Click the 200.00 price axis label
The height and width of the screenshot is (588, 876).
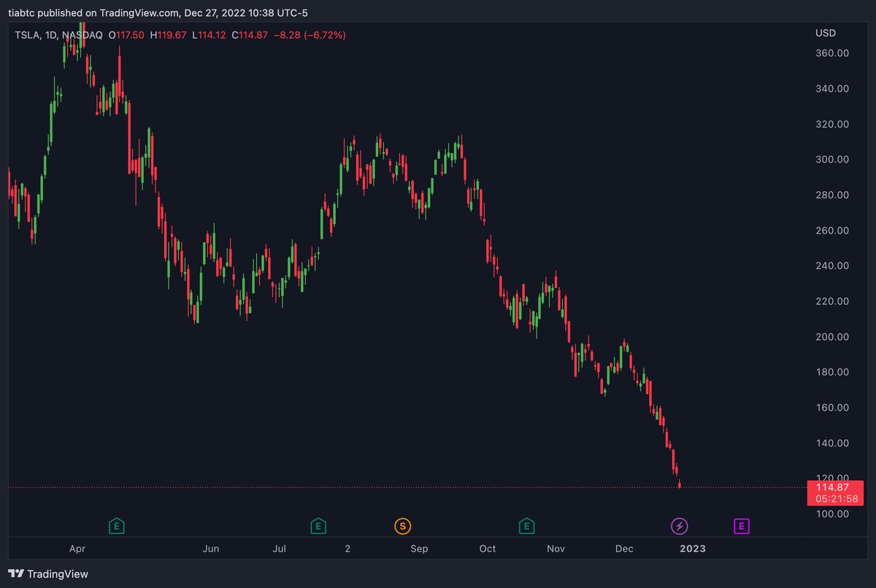pos(833,337)
